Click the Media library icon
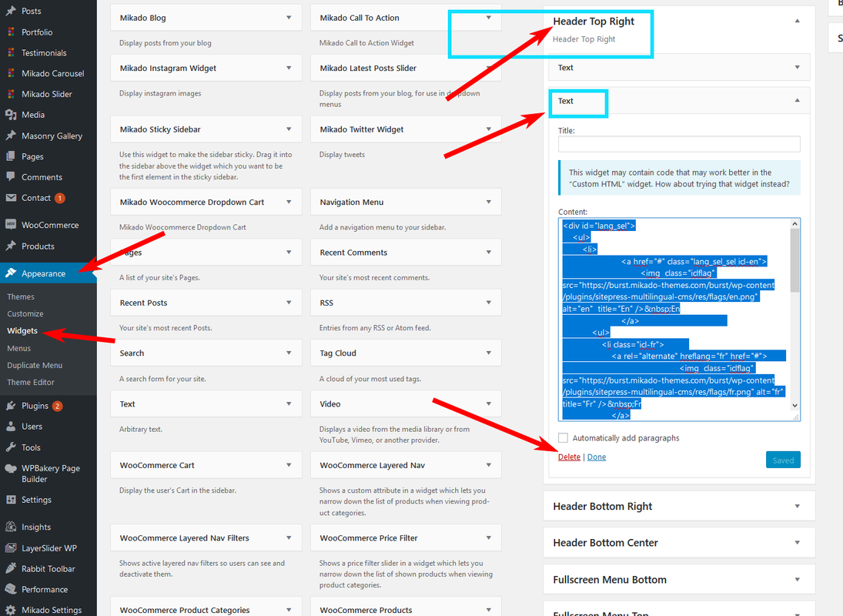 click(11, 115)
